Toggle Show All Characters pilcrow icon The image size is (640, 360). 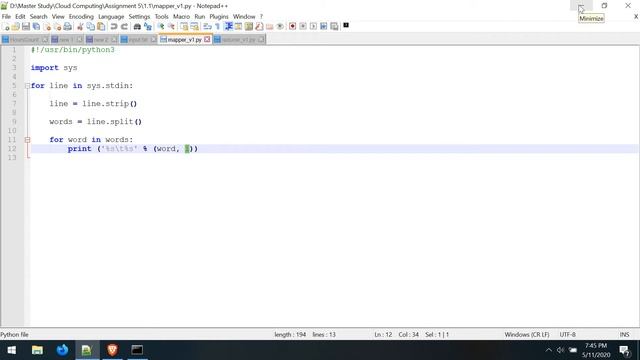click(x=218, y=27)
